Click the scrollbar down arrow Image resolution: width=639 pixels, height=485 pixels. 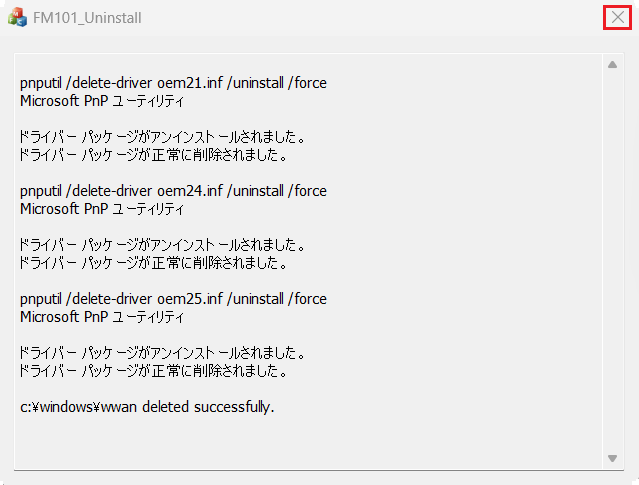point(612,459)
